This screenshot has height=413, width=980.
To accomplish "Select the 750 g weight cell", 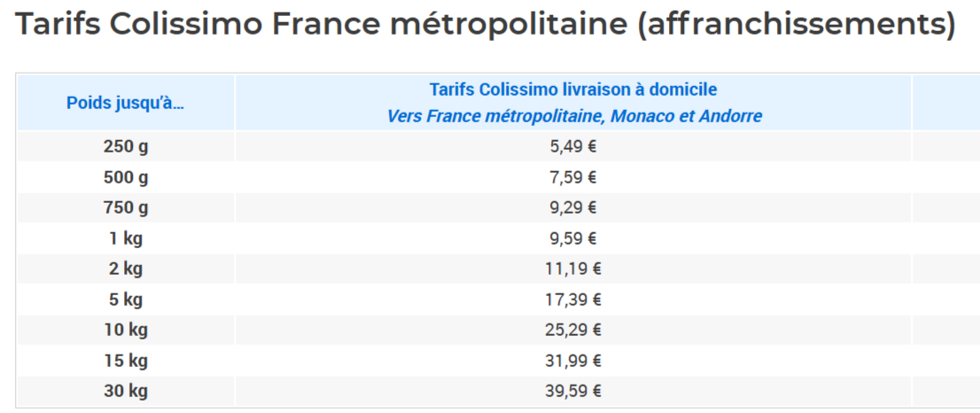I will 125,208.
